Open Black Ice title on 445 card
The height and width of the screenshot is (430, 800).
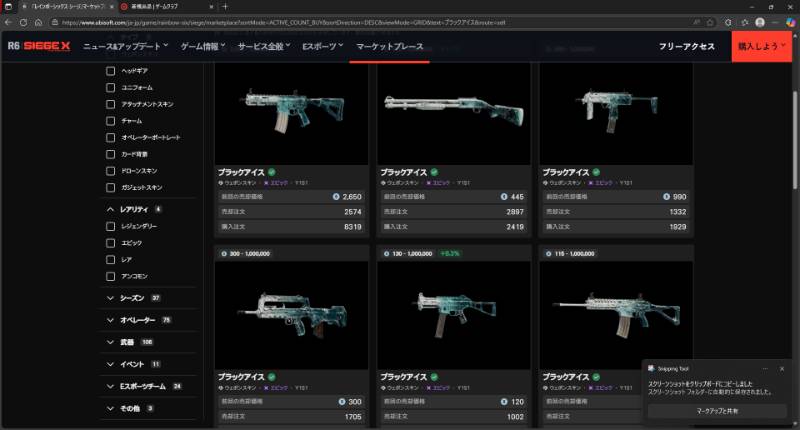pos(404,172)
